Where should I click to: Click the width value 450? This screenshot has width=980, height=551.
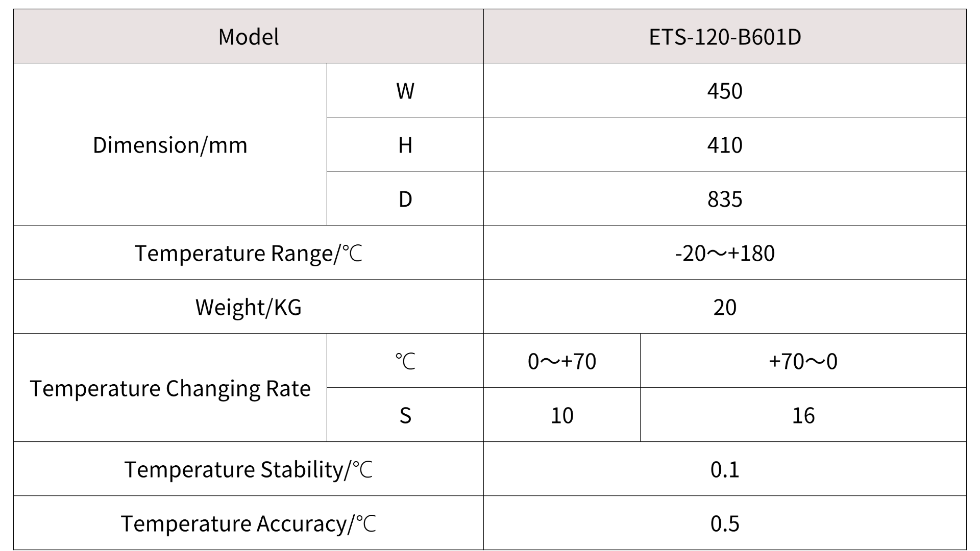(x=725, y=91)
